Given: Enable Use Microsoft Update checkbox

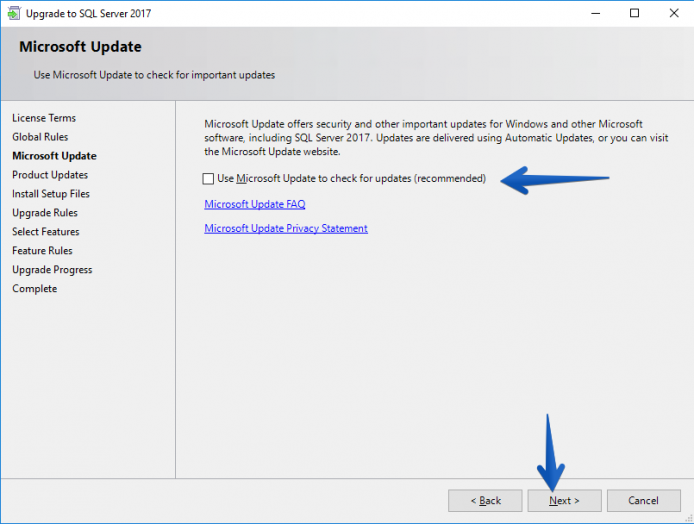Looking at the screenshot, I should pos(208,179).
